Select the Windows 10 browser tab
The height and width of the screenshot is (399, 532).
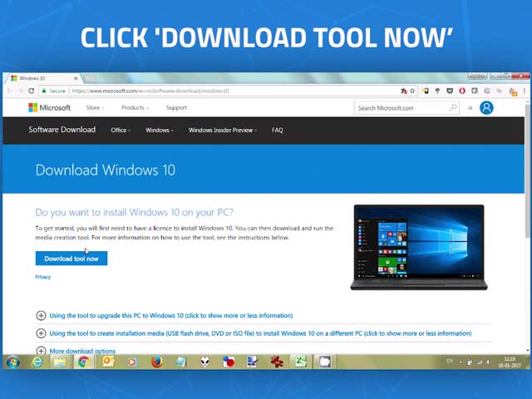pyautogui.click(x=42, y=78)
